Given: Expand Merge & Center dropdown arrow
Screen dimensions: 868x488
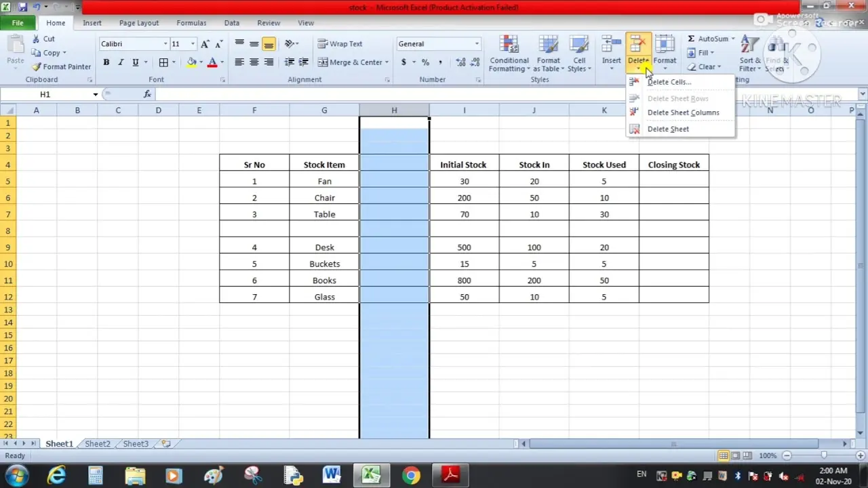Looking at the screenshot, I should [x=387, y=62].
